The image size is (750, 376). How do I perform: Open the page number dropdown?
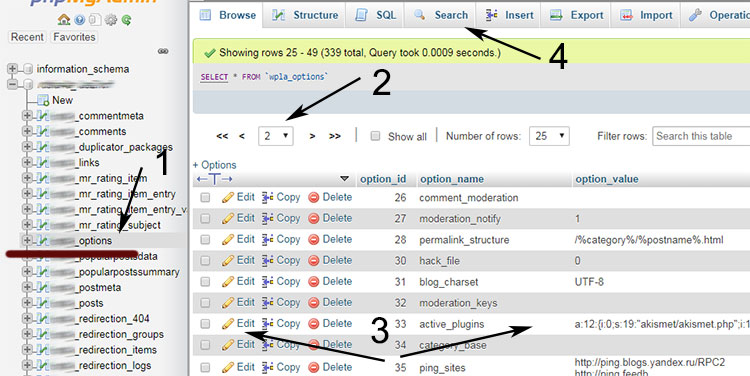tap(276, 136)
